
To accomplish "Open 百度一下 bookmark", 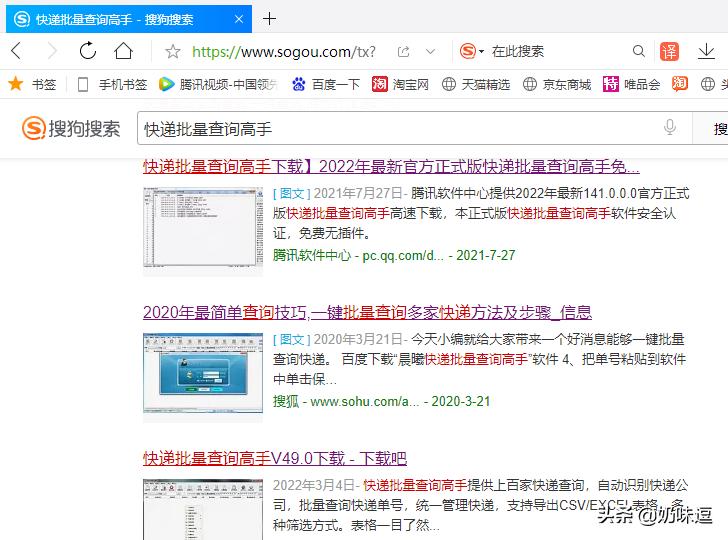I will (325, 84).
